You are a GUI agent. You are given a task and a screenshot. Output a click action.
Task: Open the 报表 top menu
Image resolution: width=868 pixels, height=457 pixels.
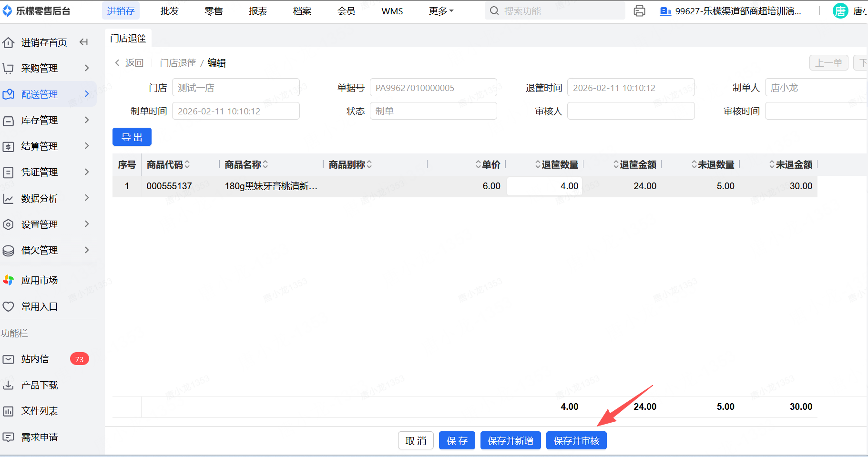click(258, 11)
